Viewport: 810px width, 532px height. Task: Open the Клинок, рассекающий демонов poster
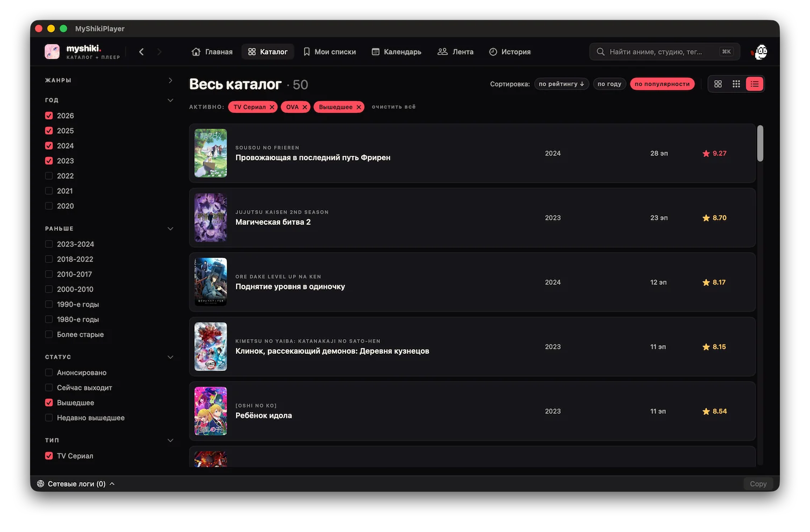211,347
